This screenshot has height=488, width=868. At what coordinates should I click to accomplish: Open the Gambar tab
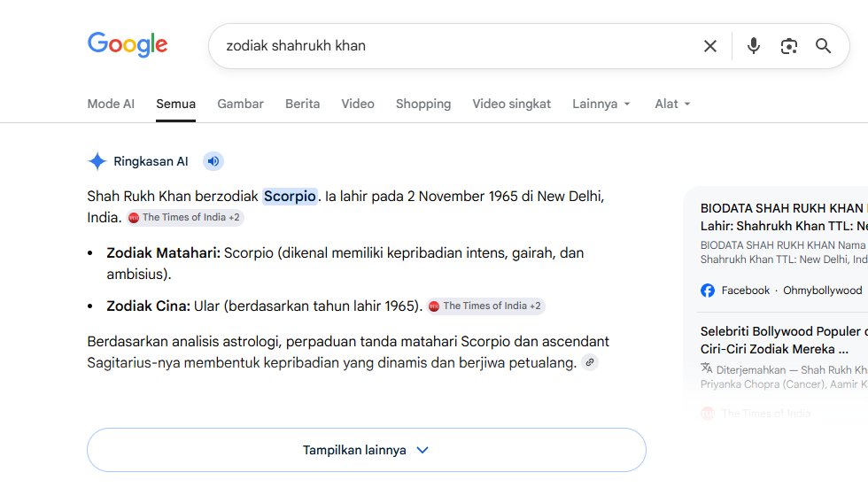click(x=240, y=104)
